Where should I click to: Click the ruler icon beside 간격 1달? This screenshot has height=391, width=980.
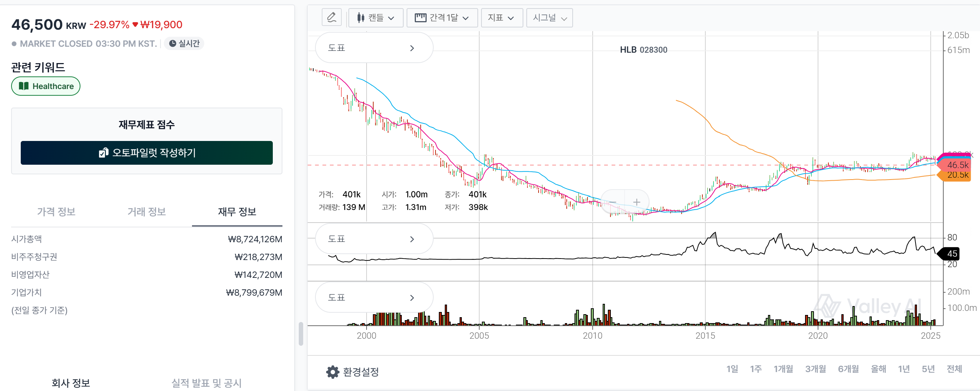click(x=420, y=17)
